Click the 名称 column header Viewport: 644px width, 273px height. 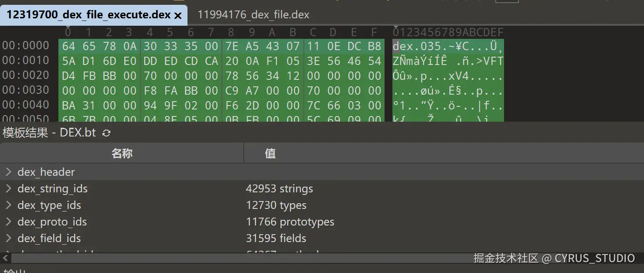[x=122, y=153]
